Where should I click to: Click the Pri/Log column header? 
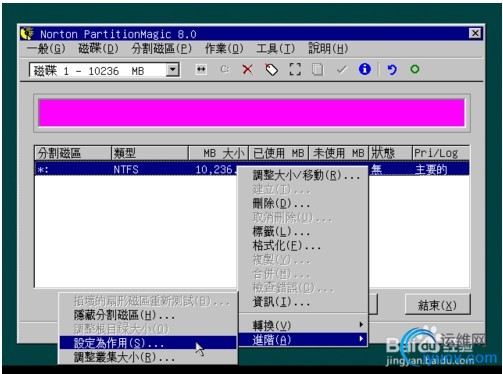click(441, 153)
